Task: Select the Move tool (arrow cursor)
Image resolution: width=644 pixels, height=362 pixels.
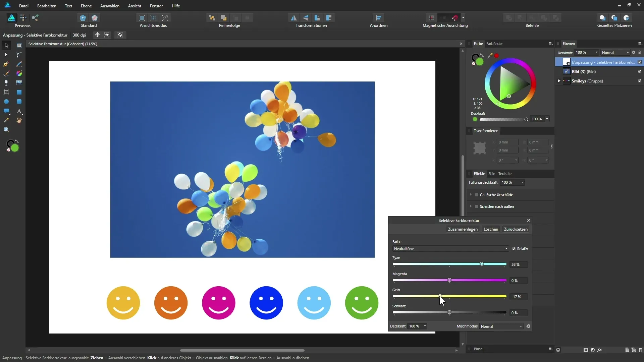Action: (6, 45)
